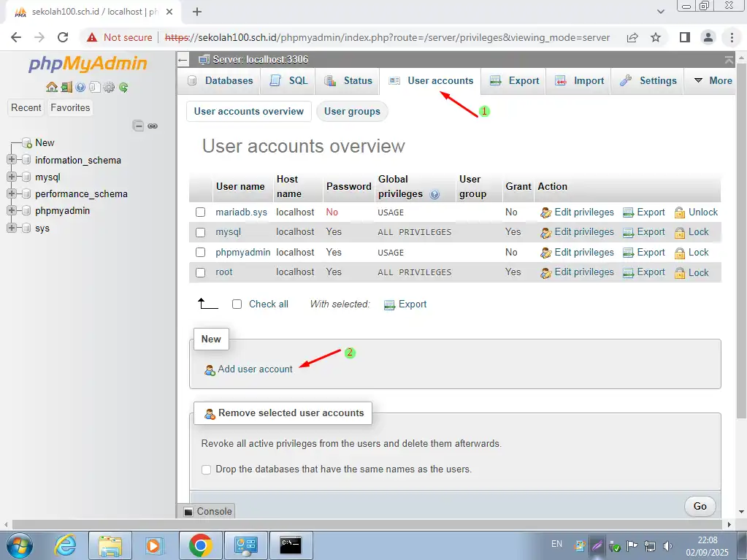Screen dimensions: 747x560
Task: Open the Export tab
Action: [x=514, y=80]
